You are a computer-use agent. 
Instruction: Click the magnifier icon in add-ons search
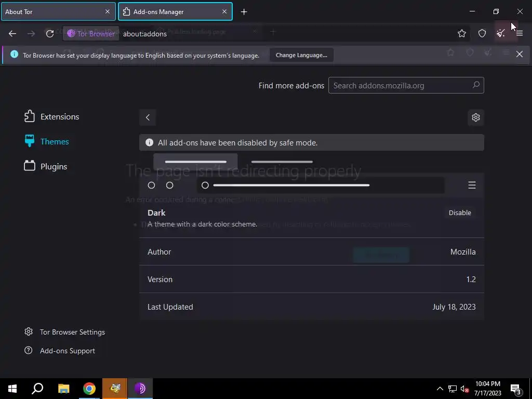tap(476, 85)
